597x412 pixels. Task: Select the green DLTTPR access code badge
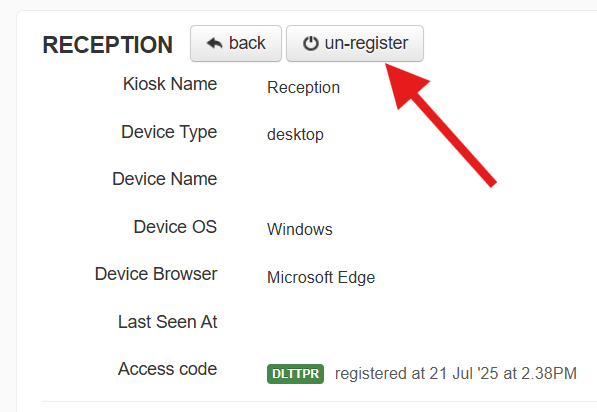[295, 374]
